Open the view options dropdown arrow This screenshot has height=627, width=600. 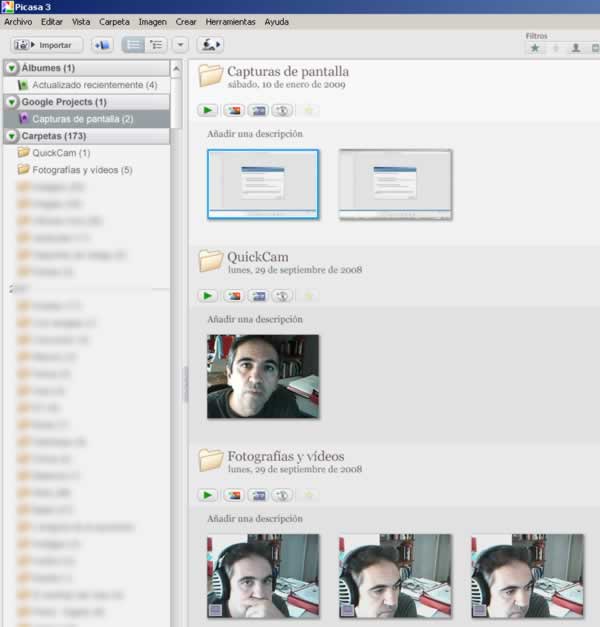180,45
